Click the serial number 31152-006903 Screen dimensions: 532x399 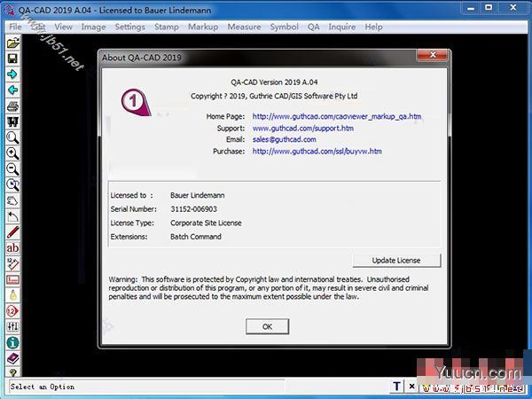click(x=193, y=209)
